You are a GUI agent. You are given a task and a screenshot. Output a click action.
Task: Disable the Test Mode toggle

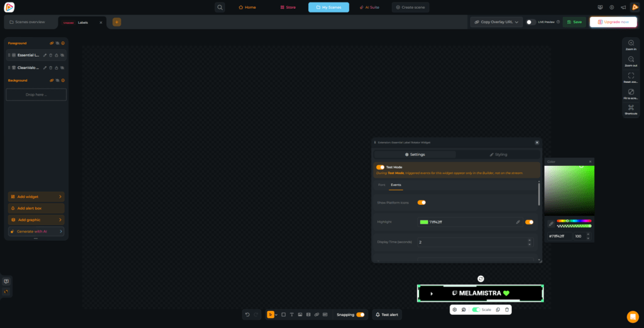pos(380,167)
